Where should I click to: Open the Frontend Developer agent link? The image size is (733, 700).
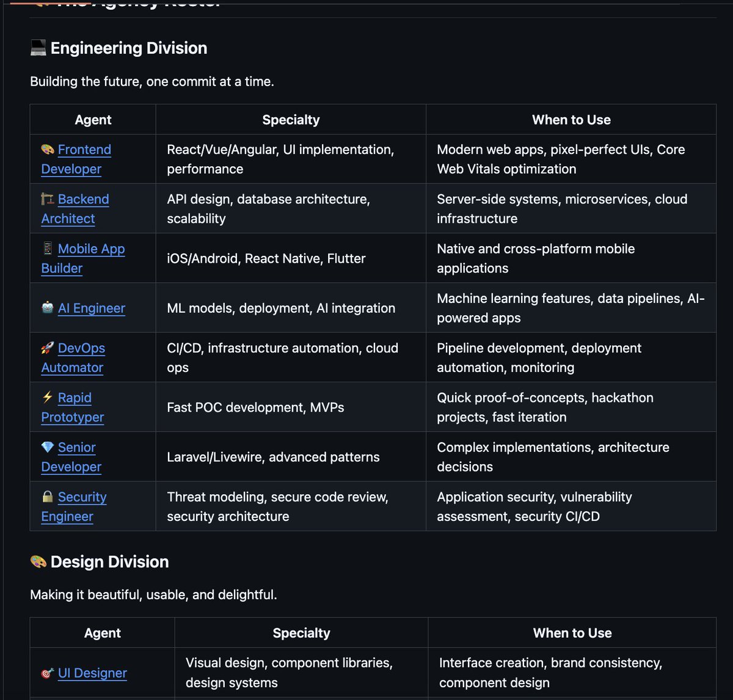pos(76,159)
